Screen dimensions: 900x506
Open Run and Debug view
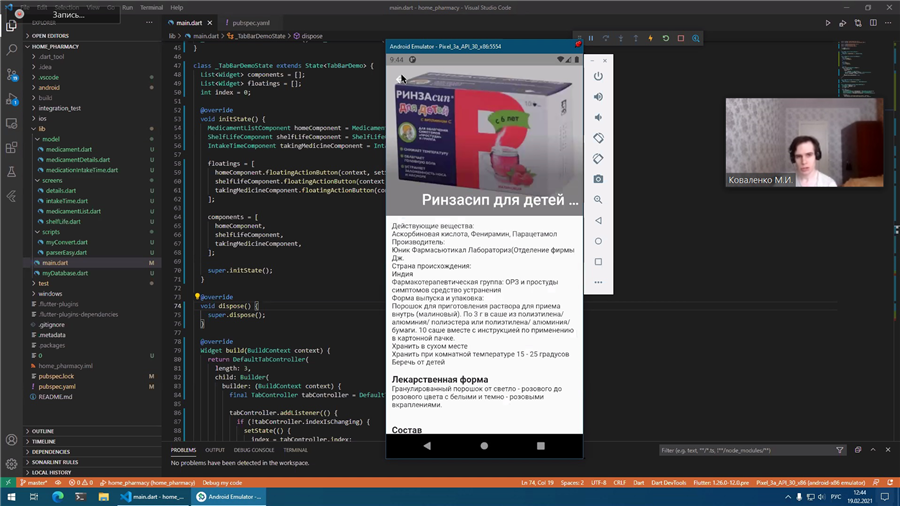[x=11, y=99]
